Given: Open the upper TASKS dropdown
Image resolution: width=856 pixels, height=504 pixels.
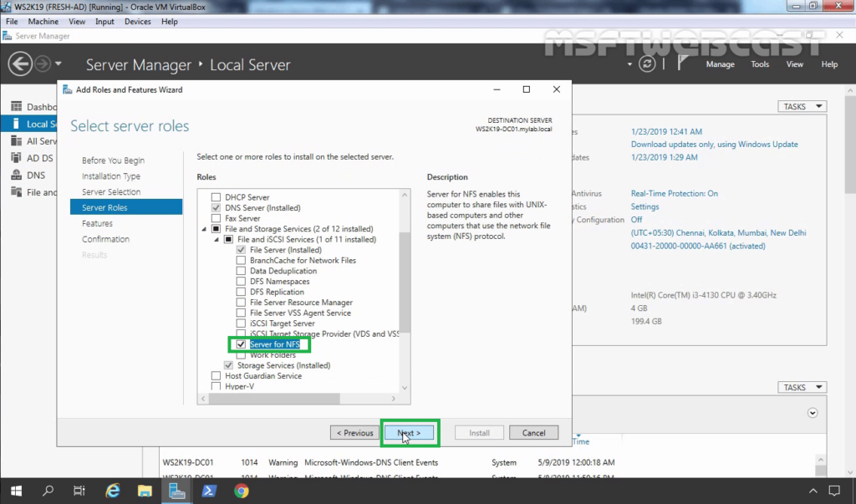Looking at the screenshot, I should pyautogui.click(x=802, y=106).
